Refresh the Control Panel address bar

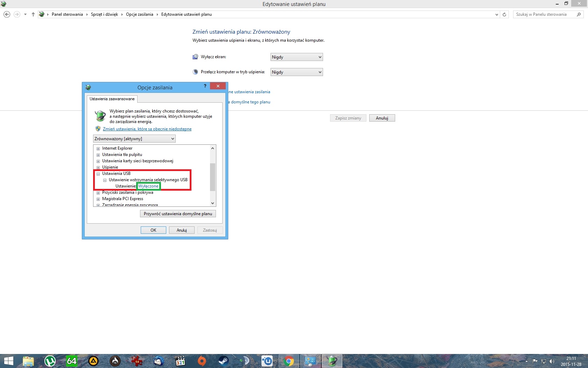point(504,14)
